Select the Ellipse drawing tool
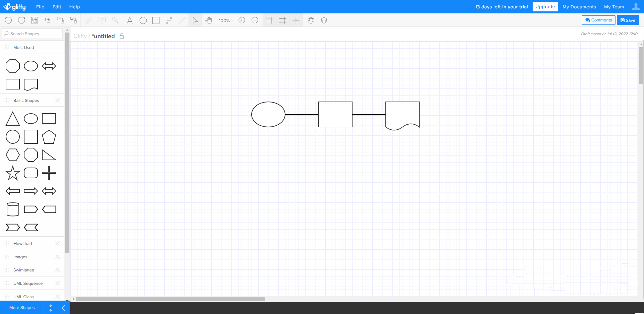This screenshot has height=314, width=644. click(143, 20)
